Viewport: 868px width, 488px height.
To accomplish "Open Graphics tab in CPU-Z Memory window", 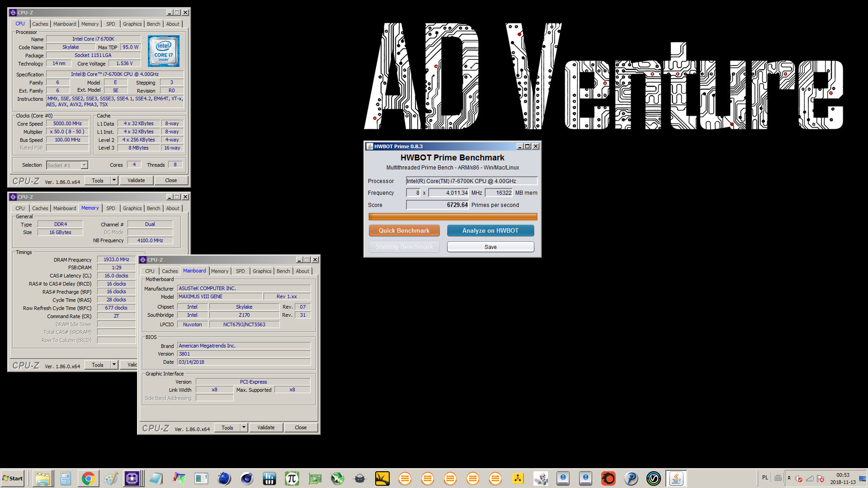I will coord(132,208).
